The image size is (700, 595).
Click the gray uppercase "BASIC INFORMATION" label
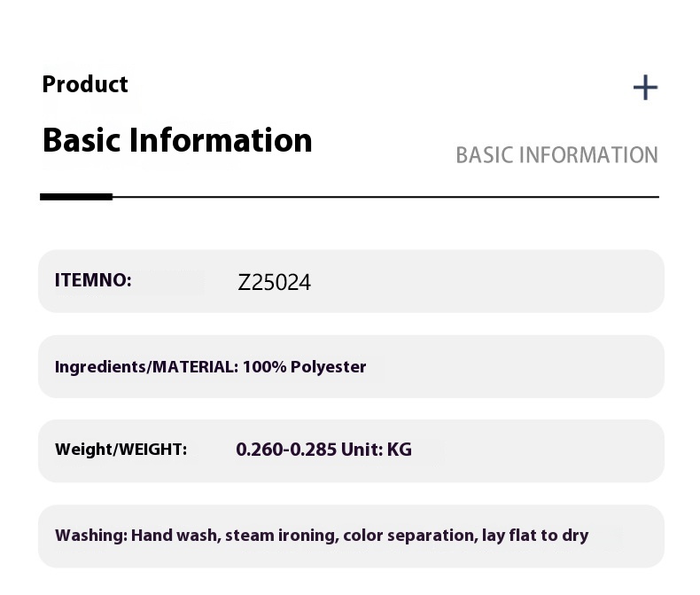click(556, 155)
